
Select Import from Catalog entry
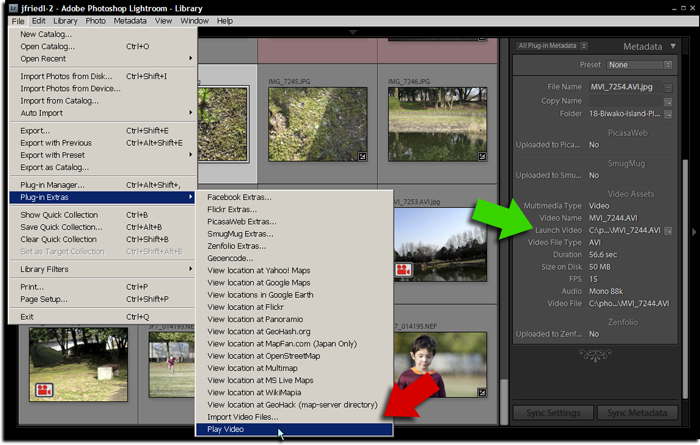coord(102,101)
